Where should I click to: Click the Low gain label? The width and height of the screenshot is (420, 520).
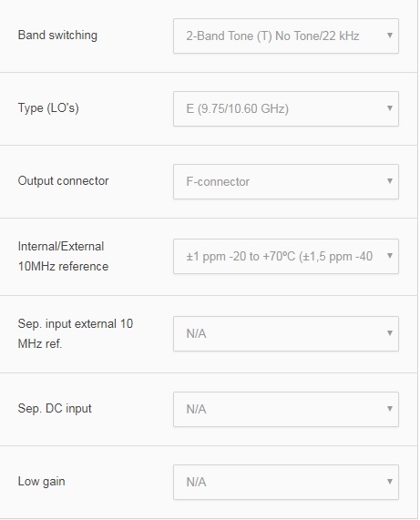point(42,482)
